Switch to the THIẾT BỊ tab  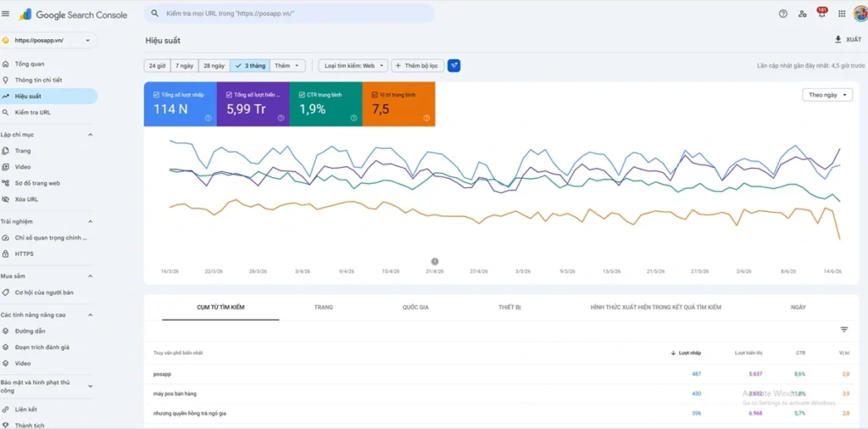click(x=509, y=307)
